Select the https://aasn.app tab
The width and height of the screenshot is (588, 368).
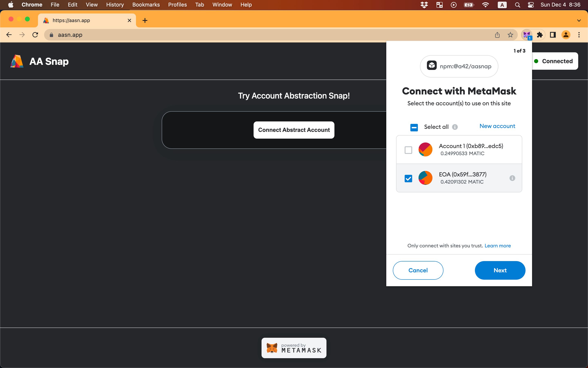tap(87, 20)
